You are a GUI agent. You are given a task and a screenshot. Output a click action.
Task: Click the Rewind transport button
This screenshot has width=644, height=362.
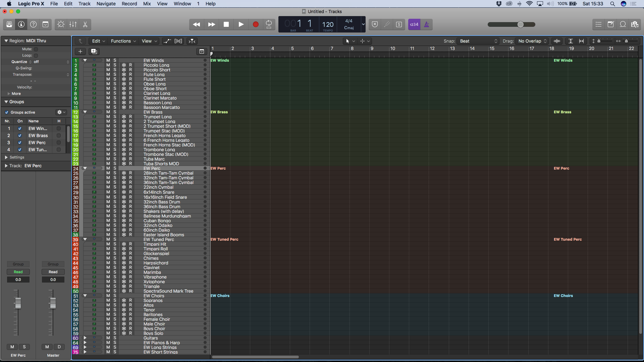(197, 24)
